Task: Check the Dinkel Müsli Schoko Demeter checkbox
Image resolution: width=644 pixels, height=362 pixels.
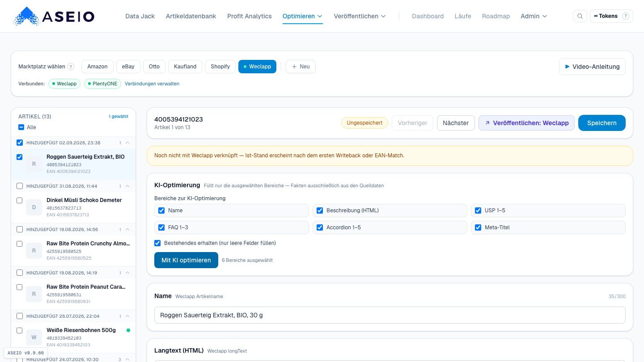Action: [20, 200]
